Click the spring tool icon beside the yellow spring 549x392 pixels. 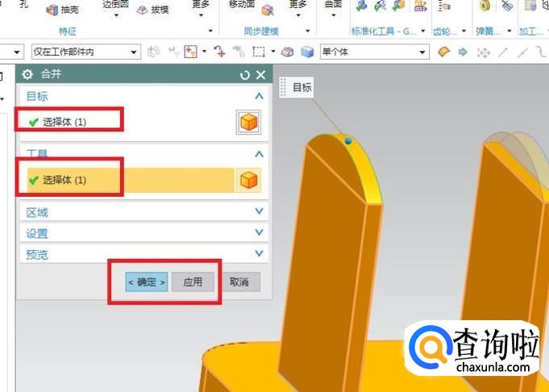point(506,5)
